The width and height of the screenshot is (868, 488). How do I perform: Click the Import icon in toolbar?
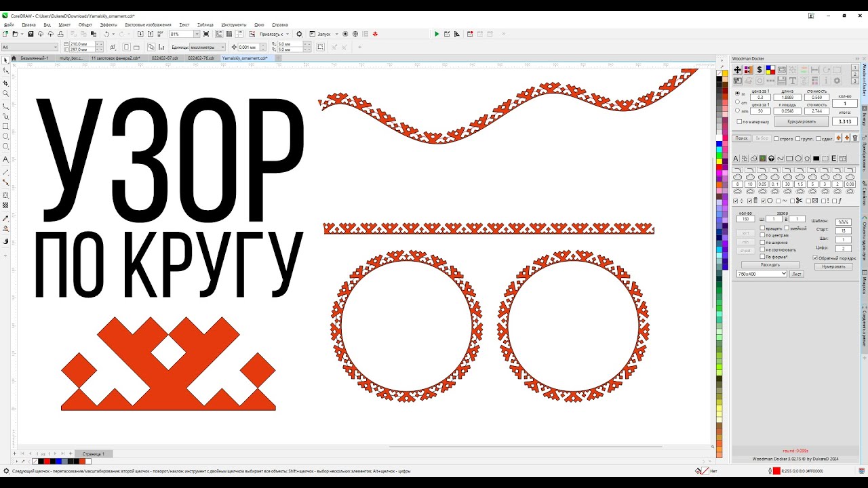click(x=140, y=34)
